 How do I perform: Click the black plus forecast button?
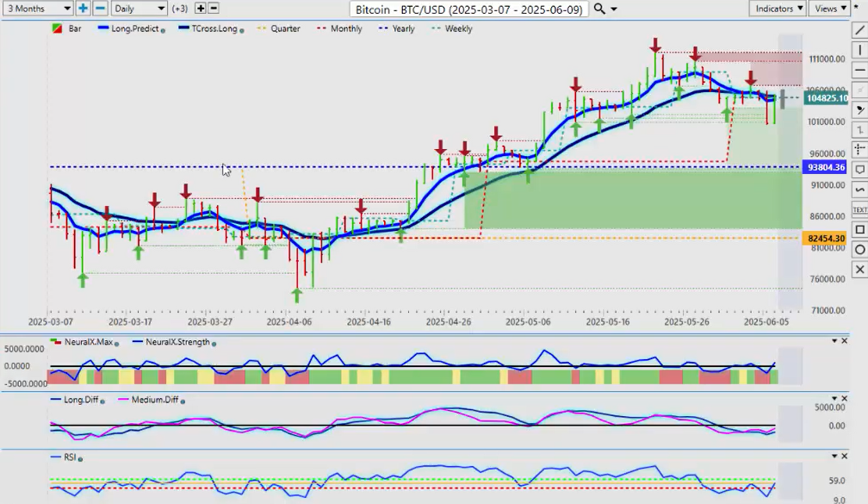point(201,9)
